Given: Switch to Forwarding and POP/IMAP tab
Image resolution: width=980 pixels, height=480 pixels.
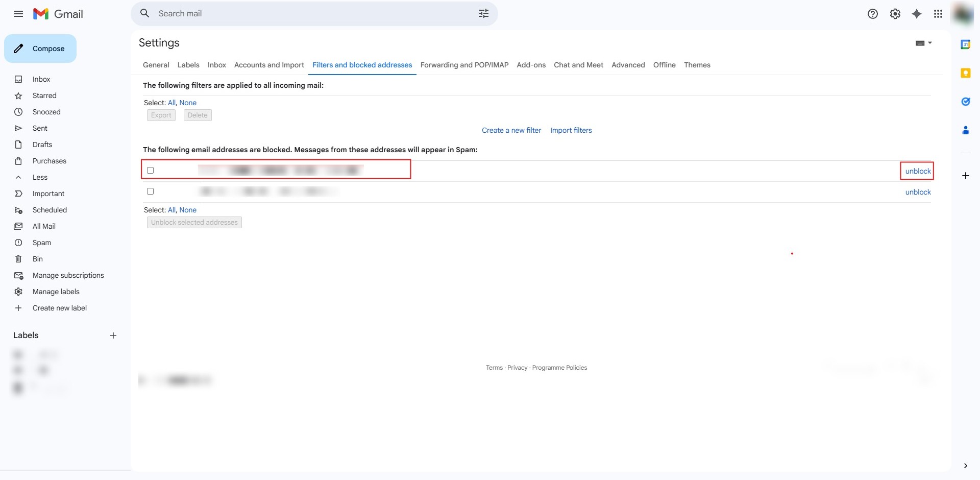Looking at the screenshot, I should click(464, 65).
